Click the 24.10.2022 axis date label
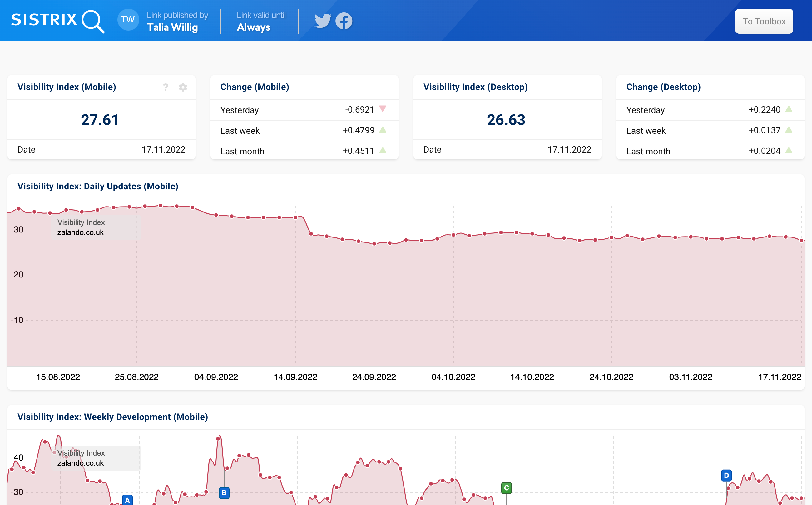Image resolution: width=812 pixels, height=505 pixels. pos(611,377)
